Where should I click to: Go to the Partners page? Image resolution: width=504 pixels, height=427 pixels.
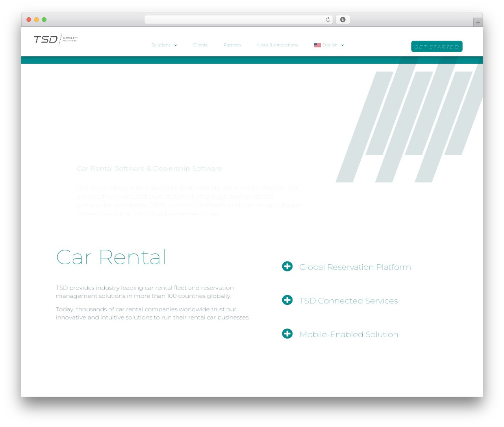click(232, 45)
